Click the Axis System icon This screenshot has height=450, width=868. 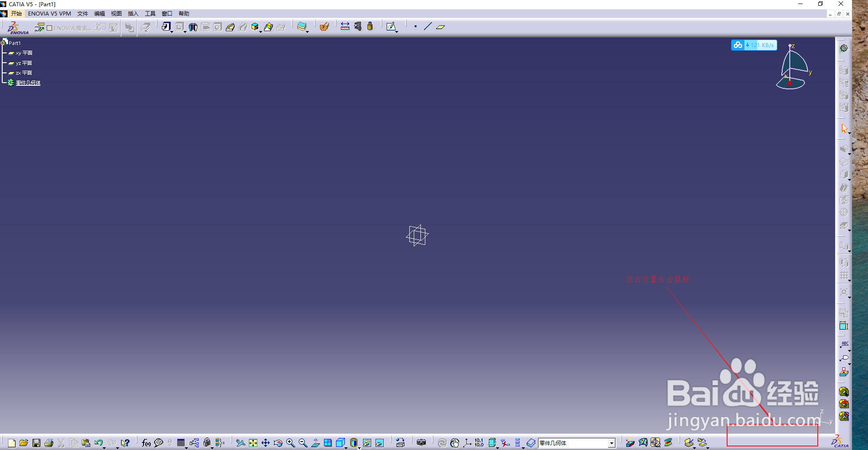coord(467,443)
